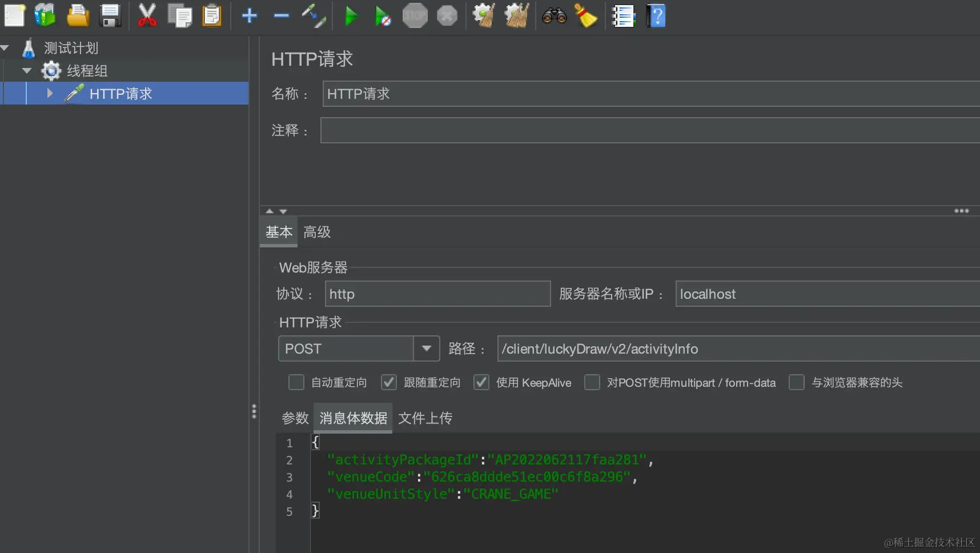The height and width of the screenshot is (553, 980).
Task: Click the Open file folder icon
Action: coord(78,15)
